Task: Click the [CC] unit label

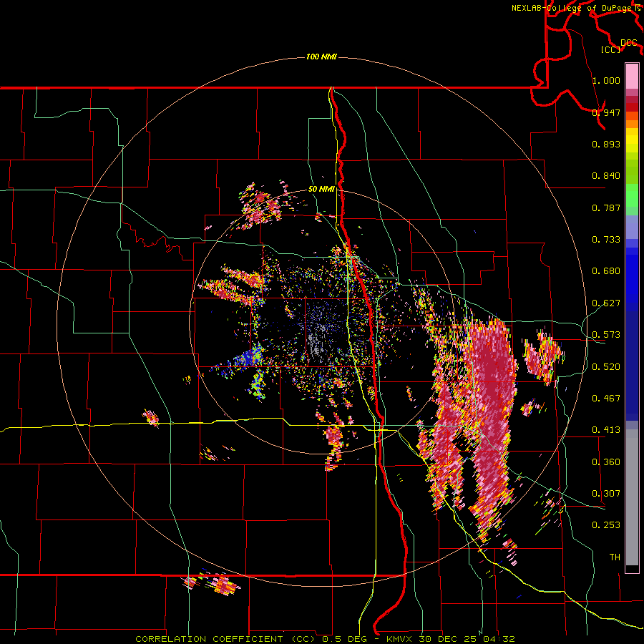Action: [x=610, y=49]
